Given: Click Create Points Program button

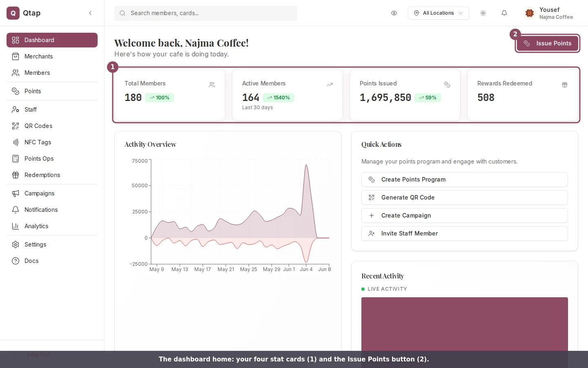Looking at the screenshot, I should click(465, 180).
